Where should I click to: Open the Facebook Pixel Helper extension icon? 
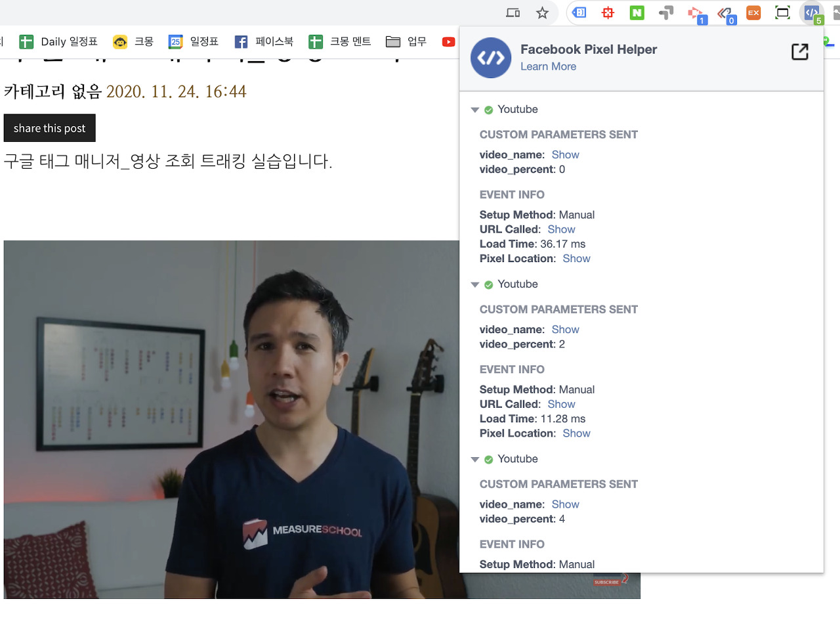[812, 12]
